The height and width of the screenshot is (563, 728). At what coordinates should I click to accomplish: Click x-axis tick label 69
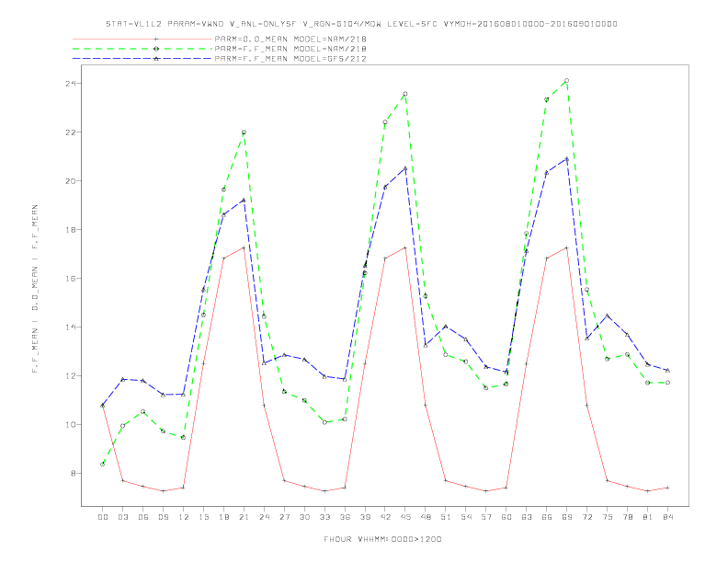567,517
